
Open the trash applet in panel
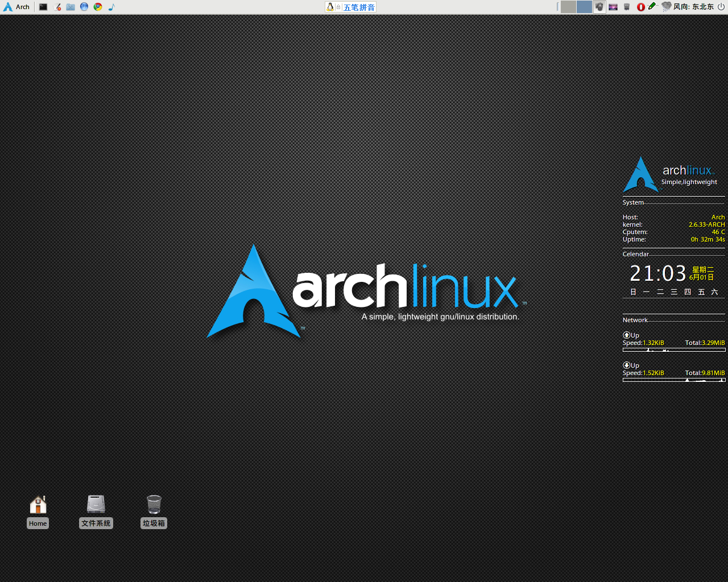(x=627, y=7)
